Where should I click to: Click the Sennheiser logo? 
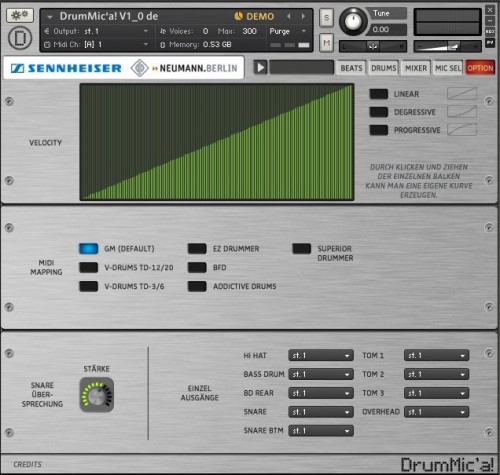pos(66,68)
